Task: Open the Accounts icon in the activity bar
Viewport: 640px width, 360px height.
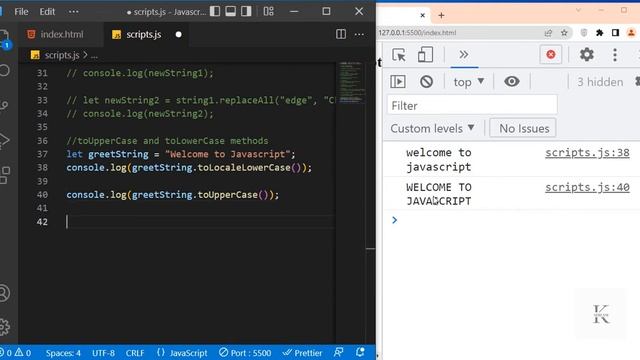Action: pyautogui.click(x=4, y=293)
